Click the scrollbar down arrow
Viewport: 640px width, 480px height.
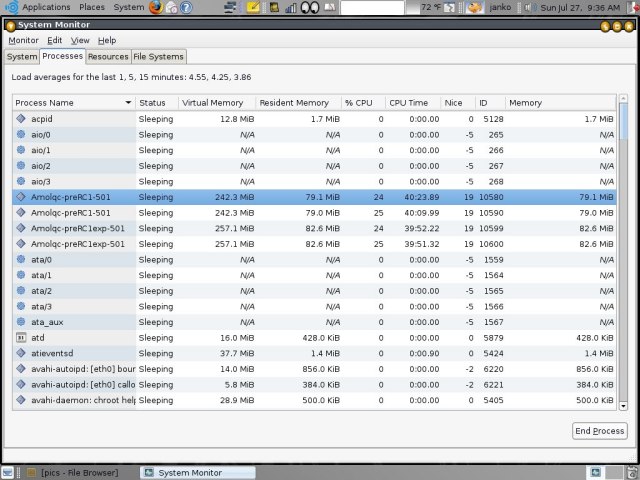click(x=623, y=406)
